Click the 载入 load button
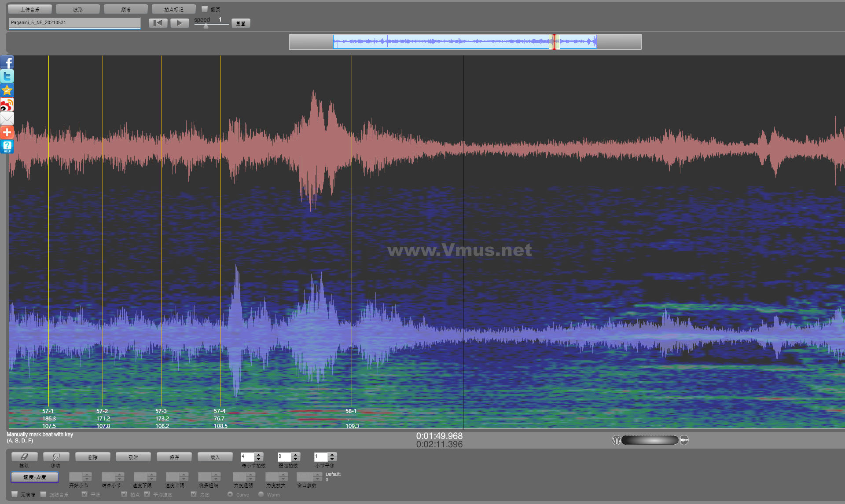Viewport: 845px width, 504px height. [x=215, y=457]
